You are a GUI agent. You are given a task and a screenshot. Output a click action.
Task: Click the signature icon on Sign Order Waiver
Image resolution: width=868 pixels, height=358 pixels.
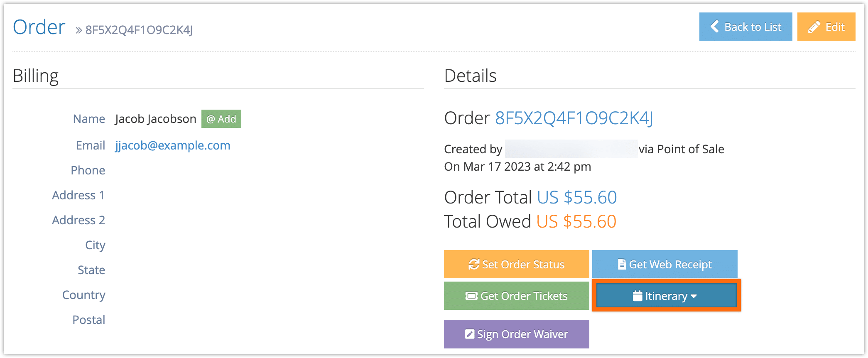tap(470, 334)
